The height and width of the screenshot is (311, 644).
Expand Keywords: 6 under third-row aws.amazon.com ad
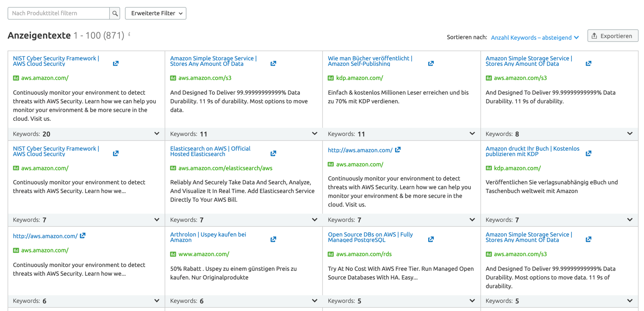tap(156, 300)
